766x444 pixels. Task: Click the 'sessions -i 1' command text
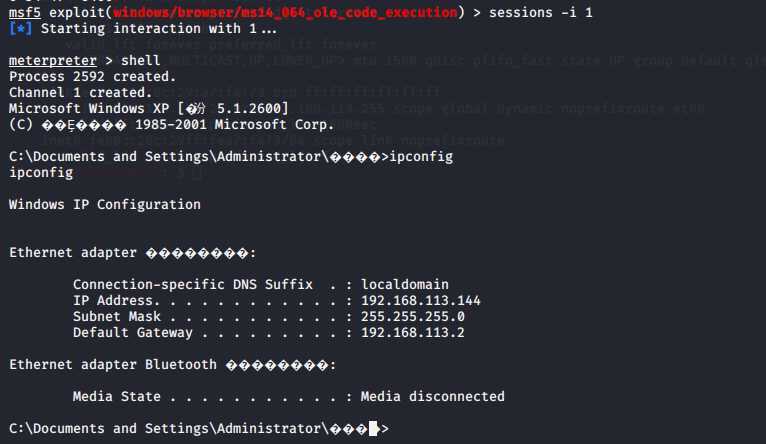[x=541, y=12]
